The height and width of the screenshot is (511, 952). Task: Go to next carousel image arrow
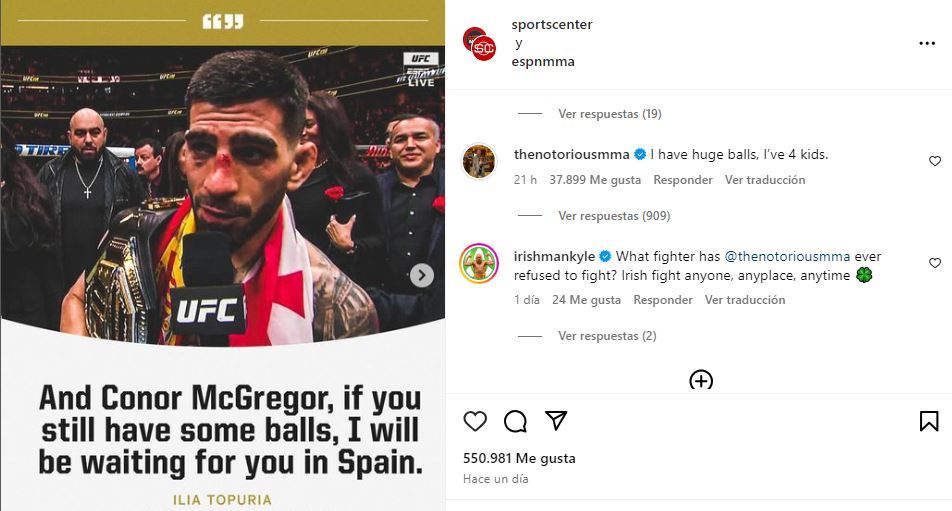click(421, 276)
